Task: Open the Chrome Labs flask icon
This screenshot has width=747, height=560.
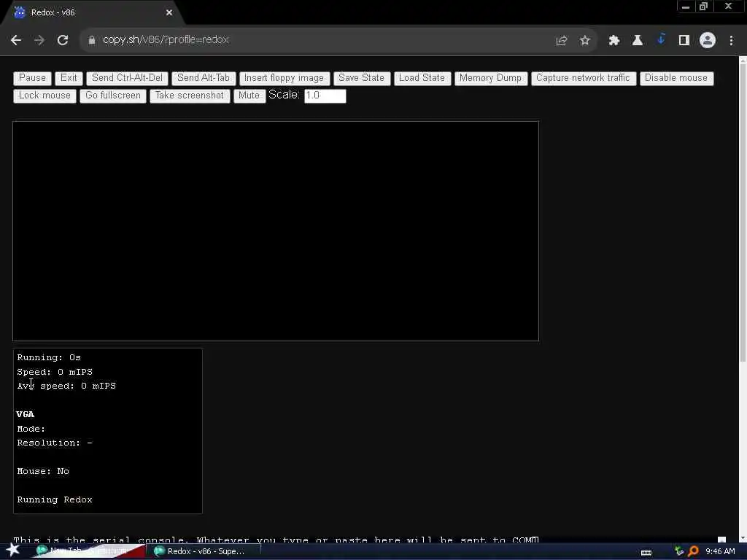Action: point(638,41)
